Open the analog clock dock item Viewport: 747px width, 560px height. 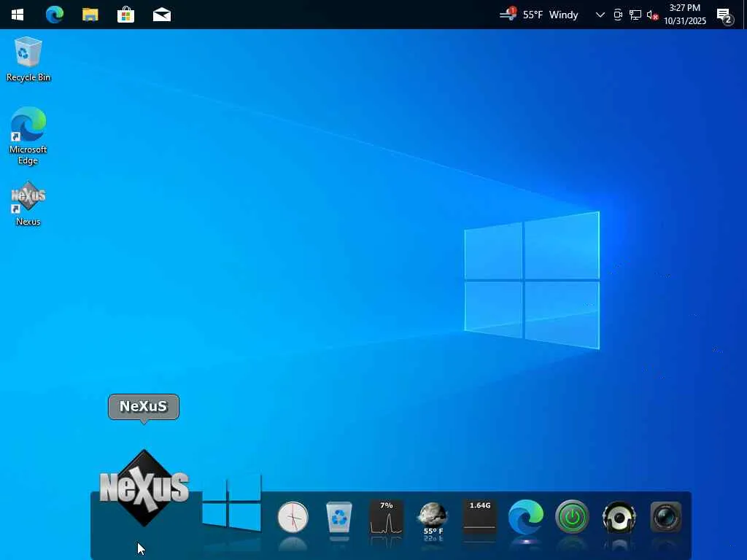[x=293, y=517]
